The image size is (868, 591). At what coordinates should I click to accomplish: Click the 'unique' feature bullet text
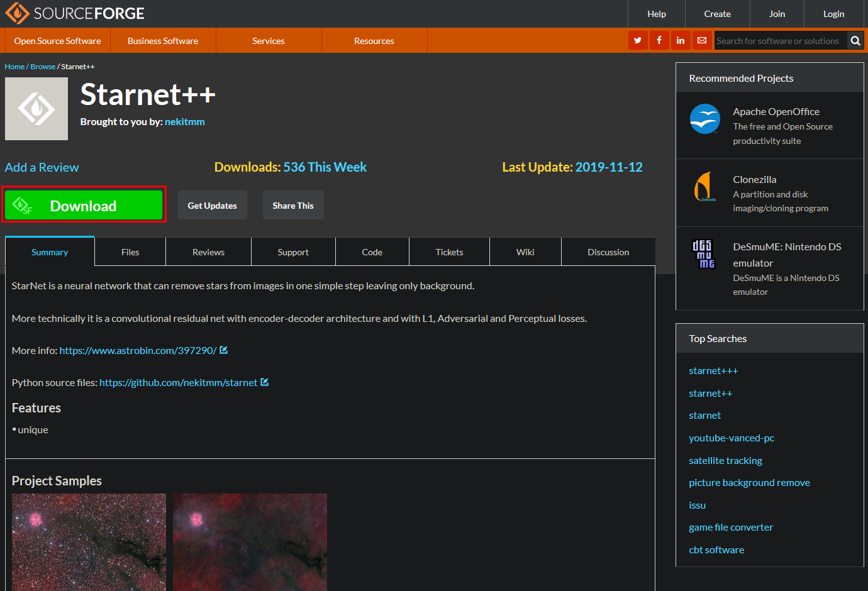click(x=33, y=430)
